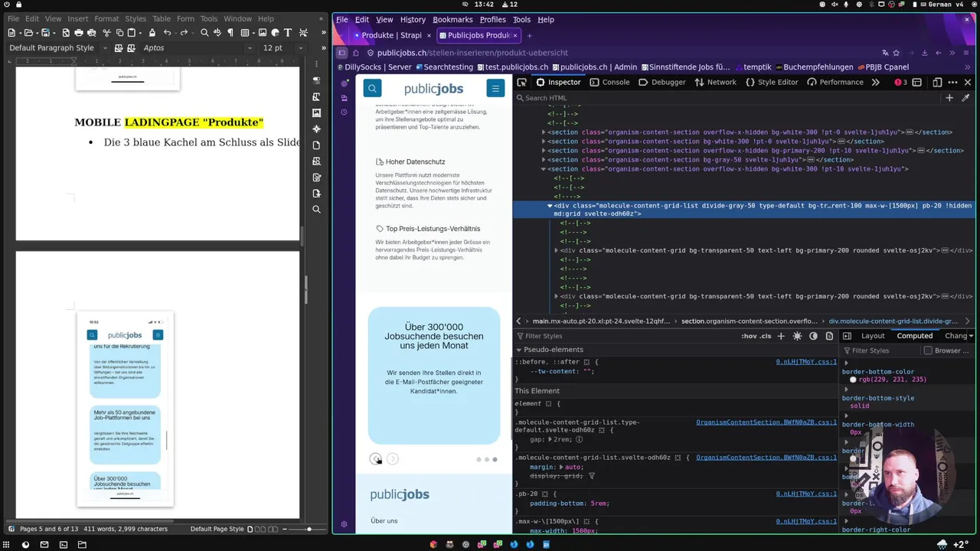This screenshot has height=551, width=980.
Task: Click the Save icon in Writer toolbar
Action: pyautogui.click(x=45, y=33)
